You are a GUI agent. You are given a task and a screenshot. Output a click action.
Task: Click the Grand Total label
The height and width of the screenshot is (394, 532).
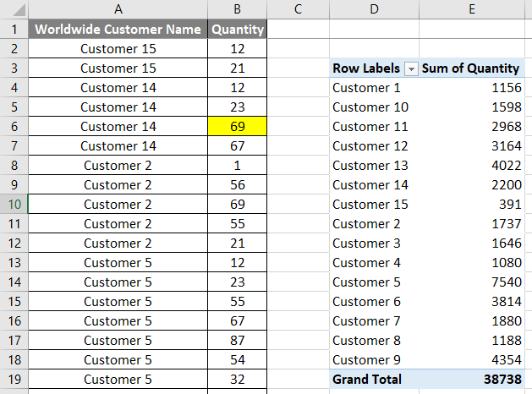tap(374, 379)
